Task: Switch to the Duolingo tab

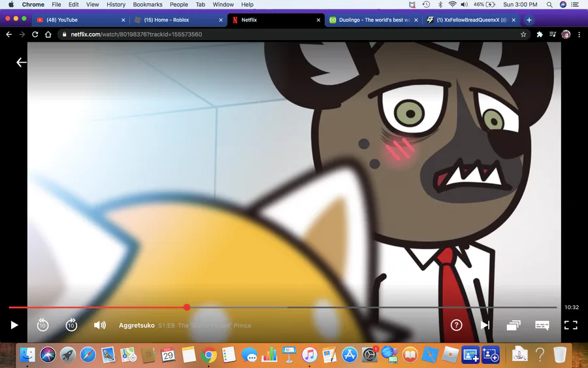Action: (x=373, y=20)
